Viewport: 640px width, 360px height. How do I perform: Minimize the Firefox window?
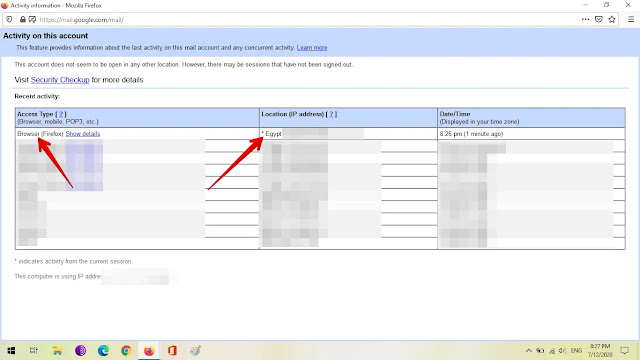[586, 5]
